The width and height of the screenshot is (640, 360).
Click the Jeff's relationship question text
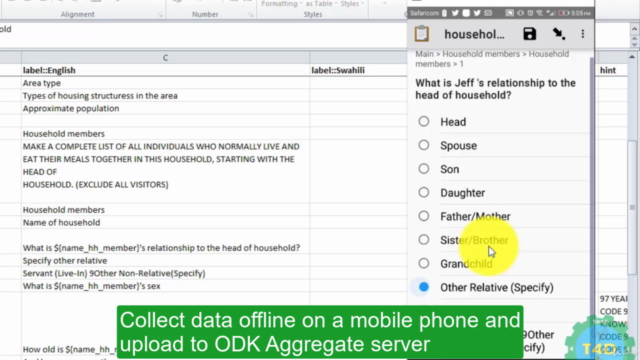pyautogui.click(x=496, y=89)
